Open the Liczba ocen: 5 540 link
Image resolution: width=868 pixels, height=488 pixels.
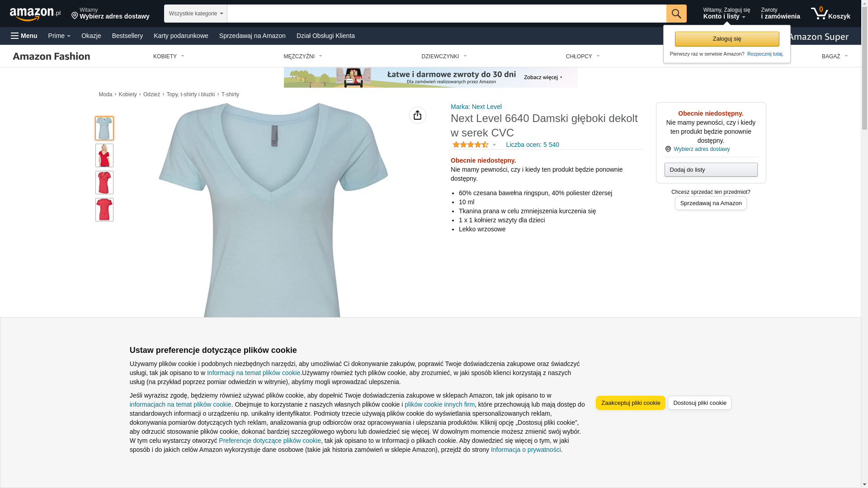(x=533, y=145)
